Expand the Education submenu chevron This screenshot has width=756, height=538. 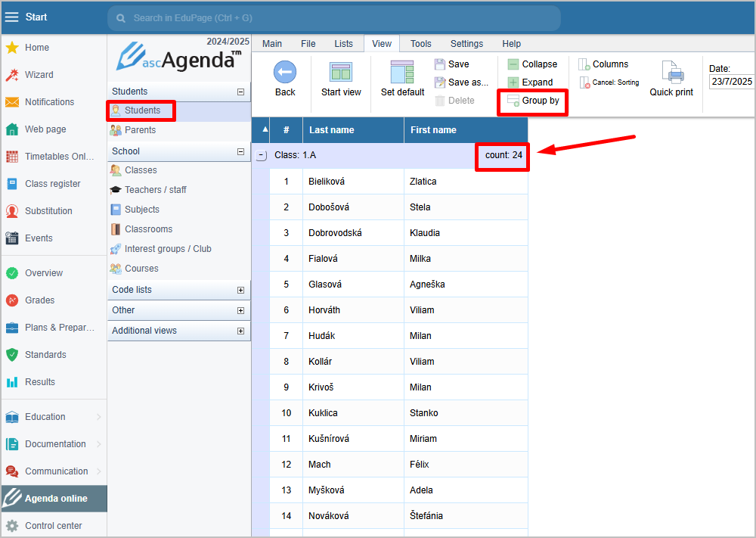[99, 417]
